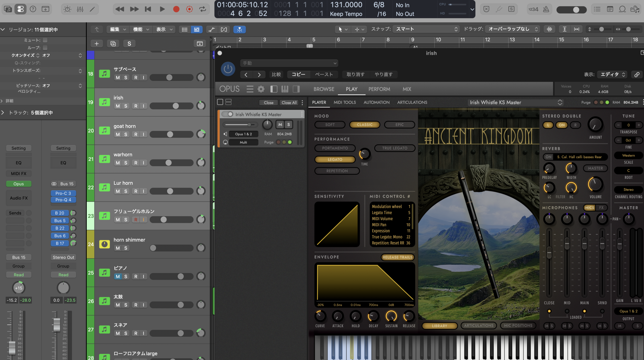
Task: Open the 表示 エディタ view dropdown
Action: click(x=612, y=74)
